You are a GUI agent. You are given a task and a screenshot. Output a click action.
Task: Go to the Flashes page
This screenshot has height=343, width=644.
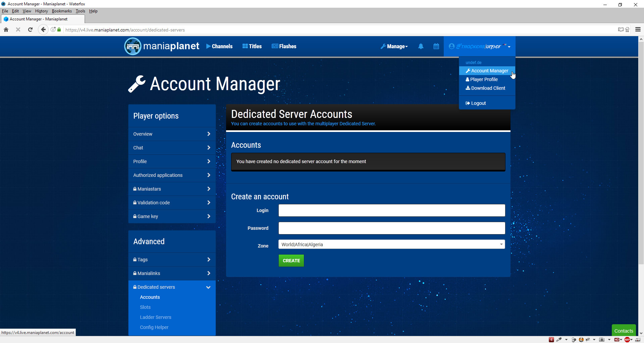pyautogui.click(x=284, y=46)
